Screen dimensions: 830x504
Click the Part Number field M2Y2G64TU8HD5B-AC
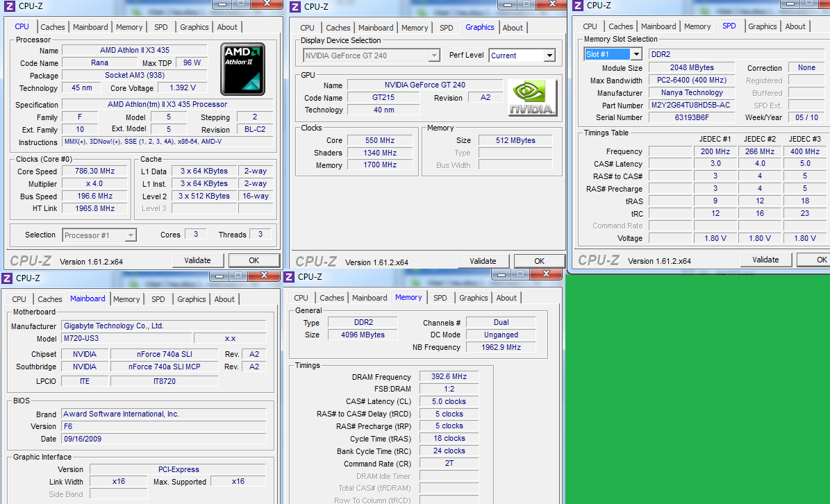point(690,106)
